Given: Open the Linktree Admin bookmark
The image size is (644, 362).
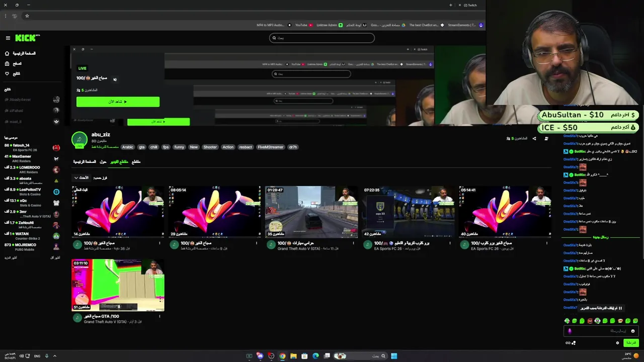Looking at the screenshot, I should (x=330, y=25).
